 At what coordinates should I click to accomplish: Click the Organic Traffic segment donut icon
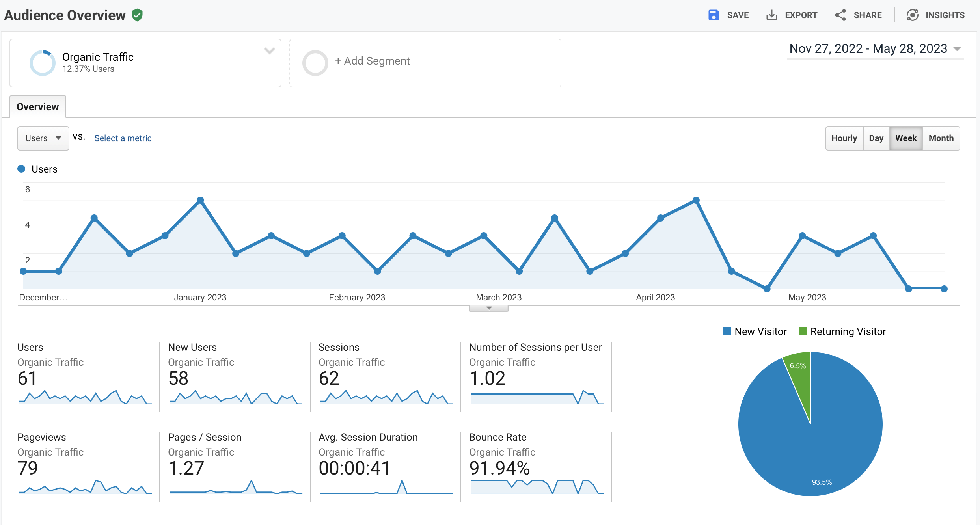[x=43, y=62]
